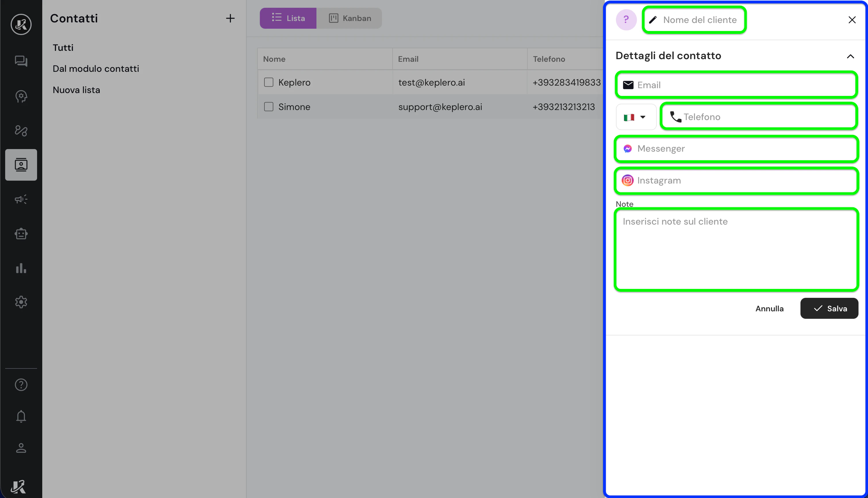Check the Keplero row checkbox
This screenshot has width=868, height=498.
point(268,82)
